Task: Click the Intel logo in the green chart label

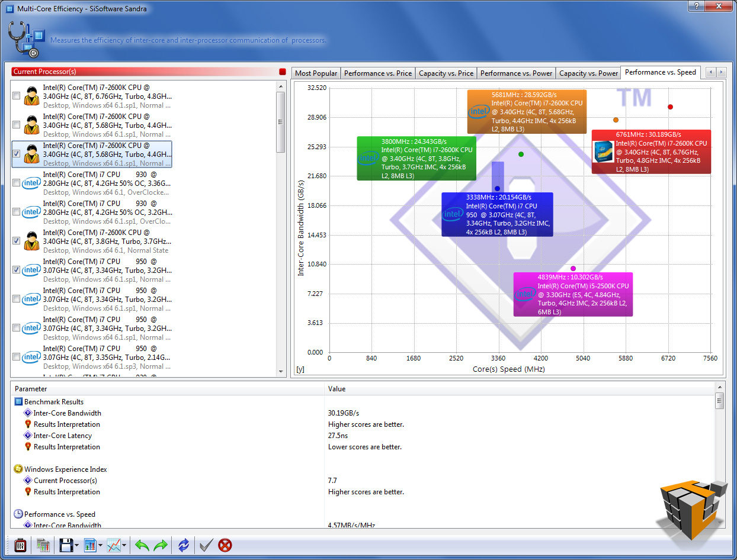Action: (x=368, y=157)
